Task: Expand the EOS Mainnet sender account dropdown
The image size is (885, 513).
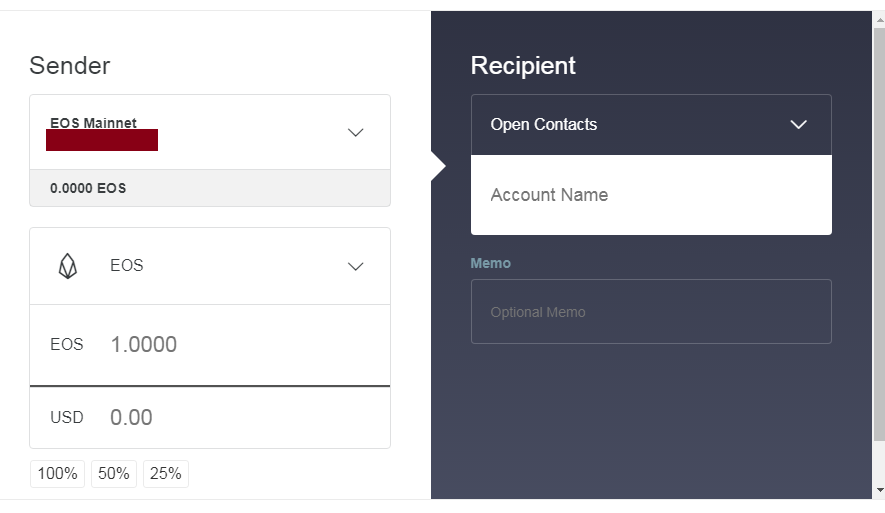Action: [209, 132]
